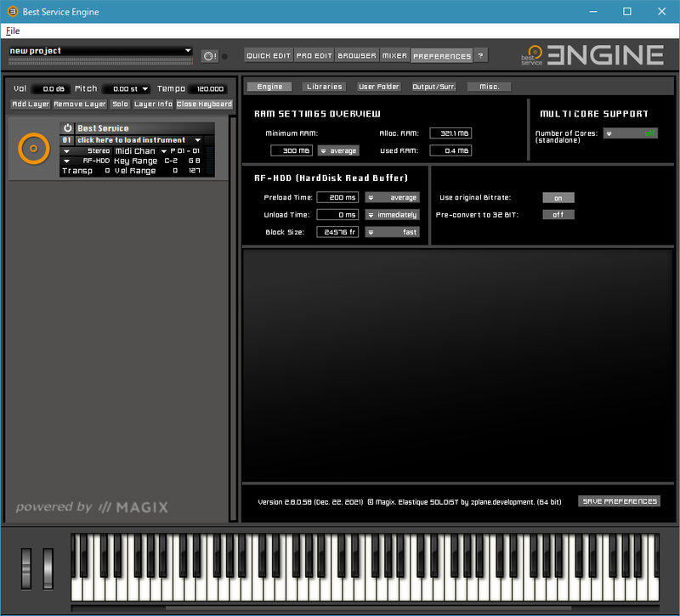The height and width of the screenshot is (616, 680).
Task: Enable Pre-convert to 32 BIT
Action: (x=558, y=214)
